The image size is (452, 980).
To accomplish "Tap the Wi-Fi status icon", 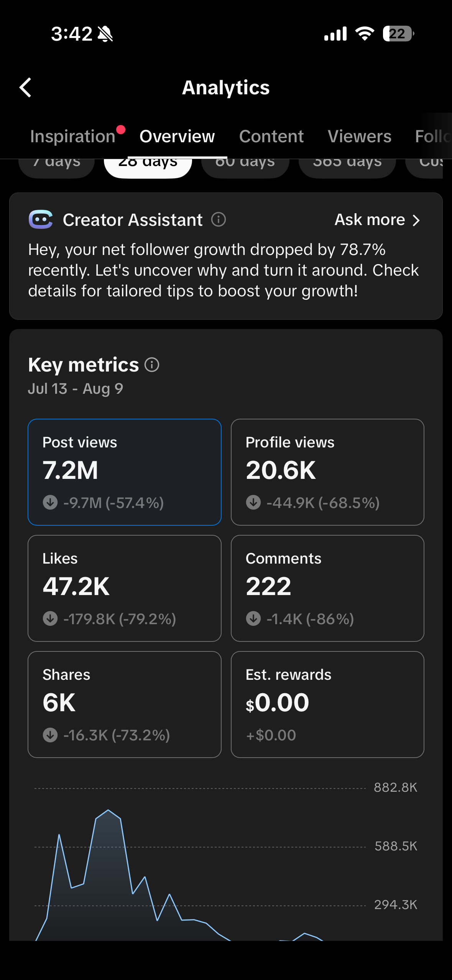I will 365,34.
